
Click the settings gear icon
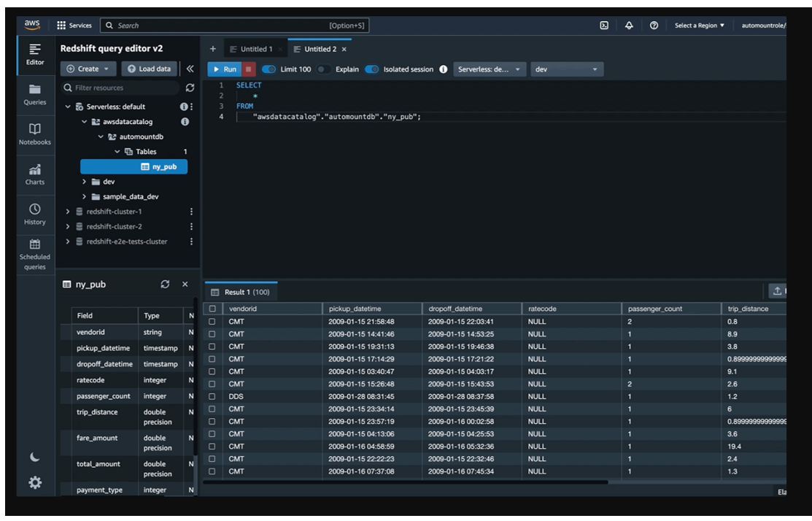click(34, 483)
